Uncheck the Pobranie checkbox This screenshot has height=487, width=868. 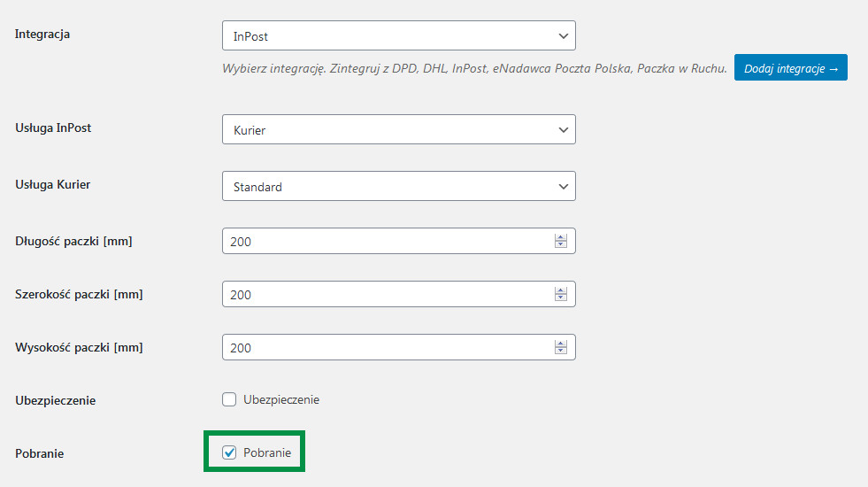tap(229, 452)
